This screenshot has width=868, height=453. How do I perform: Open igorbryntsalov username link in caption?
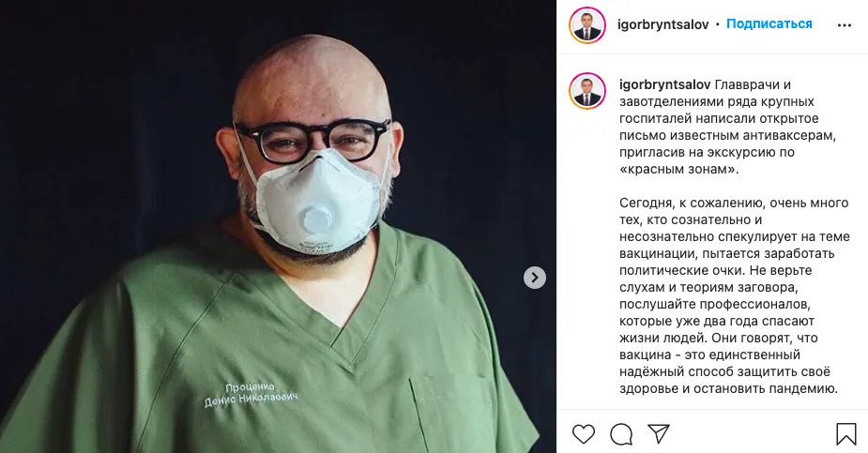(664, 84)
